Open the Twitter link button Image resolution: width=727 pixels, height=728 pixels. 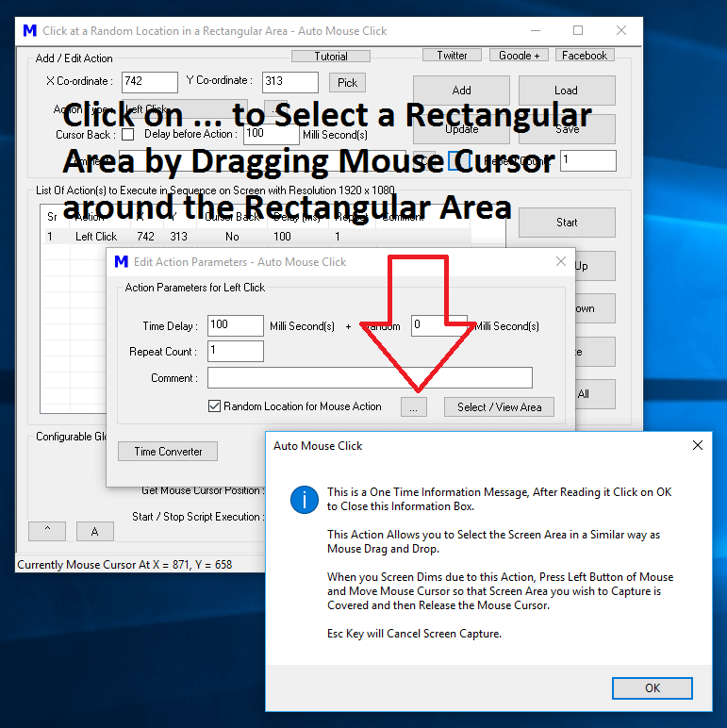452,56
